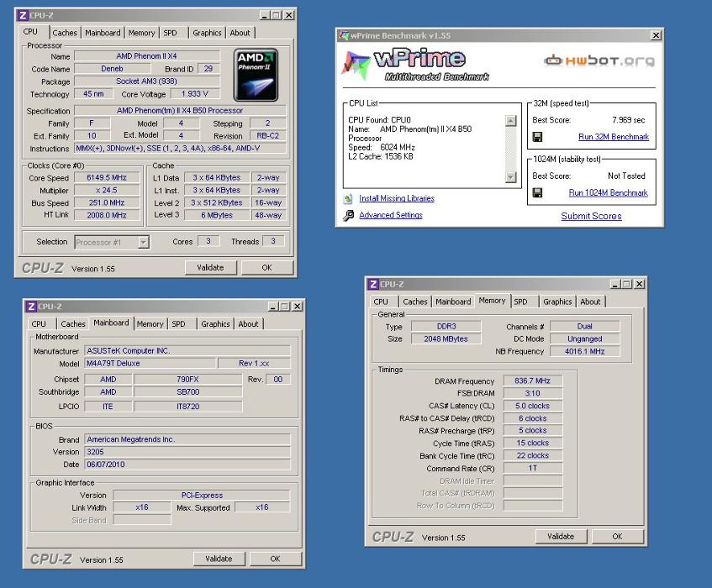
Task: Switch to Caches tab in Mainboard window
Action: pyautogui.click(x=72, y=324)
